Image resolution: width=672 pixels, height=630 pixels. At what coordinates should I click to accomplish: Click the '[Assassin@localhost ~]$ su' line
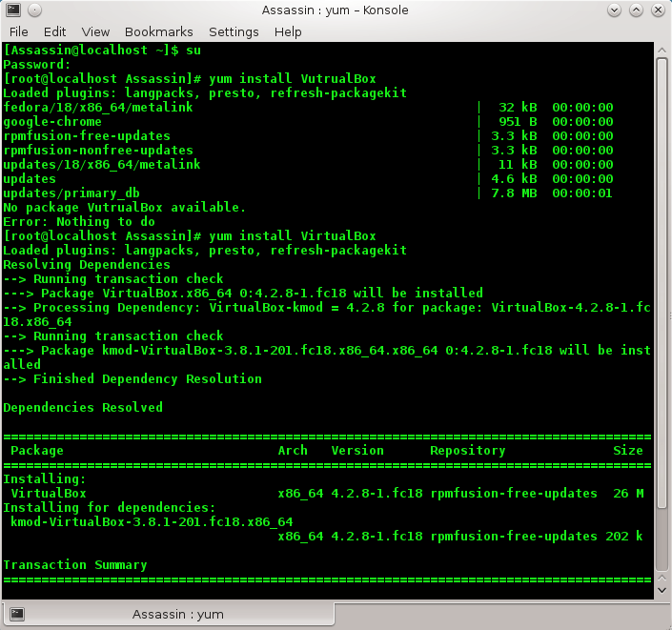pyautogui.click(x=102, y=51)
